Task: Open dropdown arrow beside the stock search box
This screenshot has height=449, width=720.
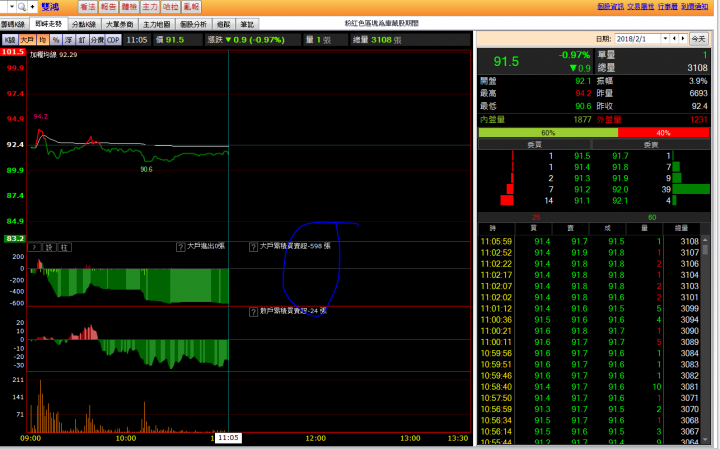Action: click(x=11, y=7)
